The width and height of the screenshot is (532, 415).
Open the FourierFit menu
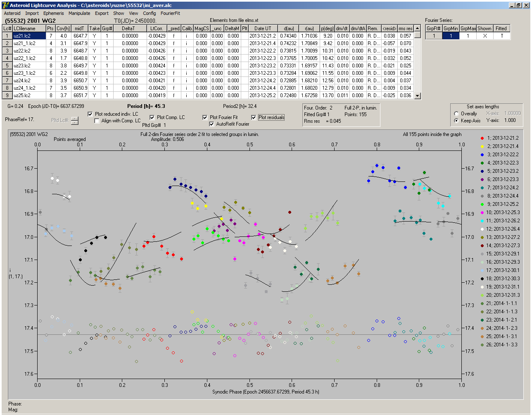click(x=170, y=13)
